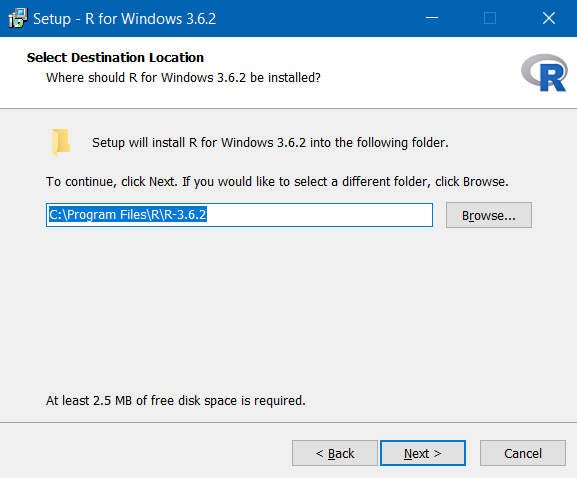The width and height of the screenshot is (577, 478).
Task: Click the 'Select Destination Location' heading
Action: (115, 57)
